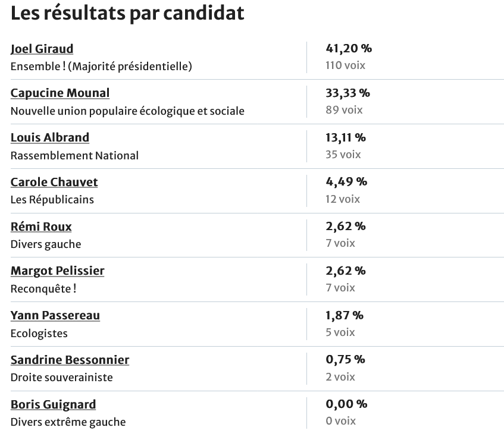504x443 pixels.
Task: Click the 0,00 % score value
Action: click(x=346, y=404)
